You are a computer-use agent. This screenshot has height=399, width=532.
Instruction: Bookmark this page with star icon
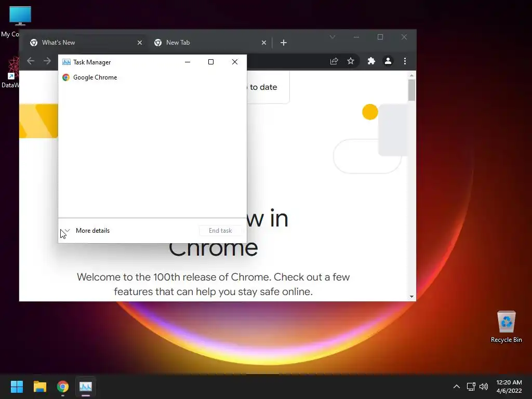click(351, 61)
